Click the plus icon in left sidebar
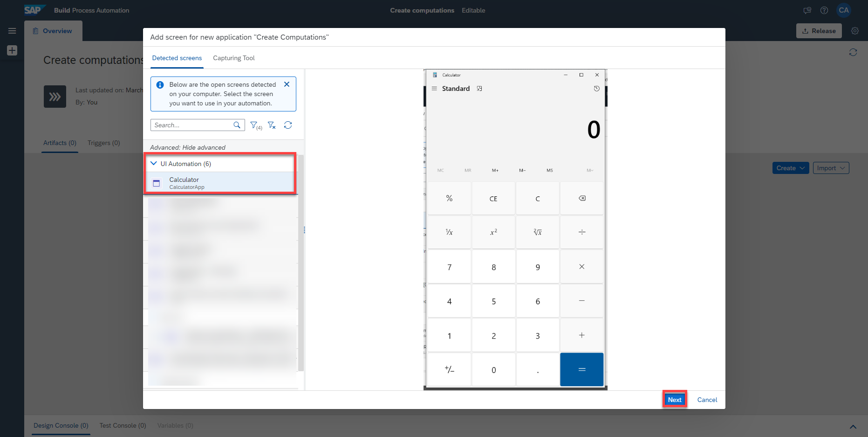 [12, 50]
